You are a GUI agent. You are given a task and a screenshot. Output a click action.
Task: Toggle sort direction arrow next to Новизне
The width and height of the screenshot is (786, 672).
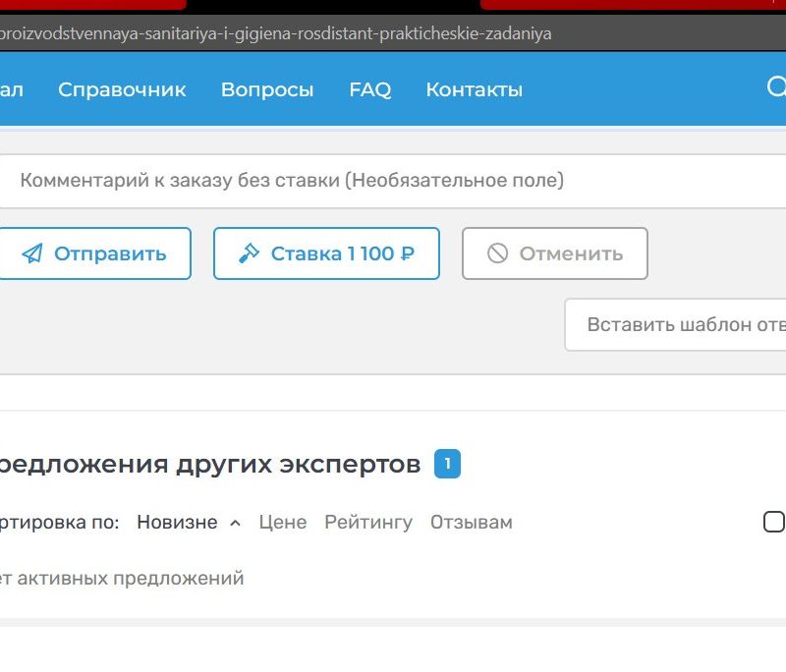pyautogui.click(x=235, y=524)
